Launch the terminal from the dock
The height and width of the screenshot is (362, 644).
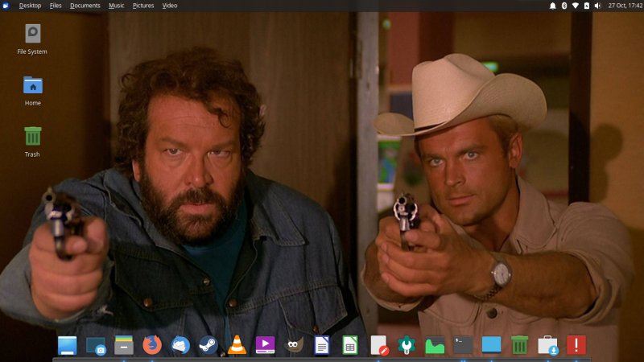tap(463, 345)
